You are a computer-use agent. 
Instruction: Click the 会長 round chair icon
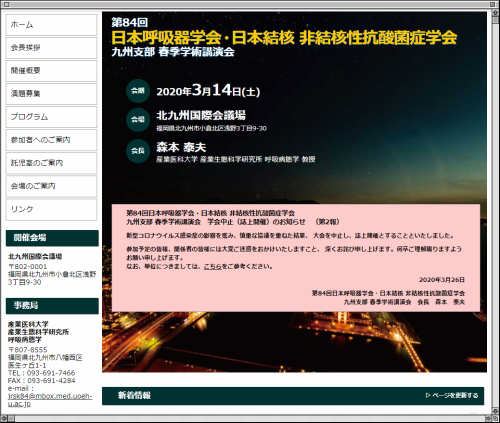[x=138, y=151]
